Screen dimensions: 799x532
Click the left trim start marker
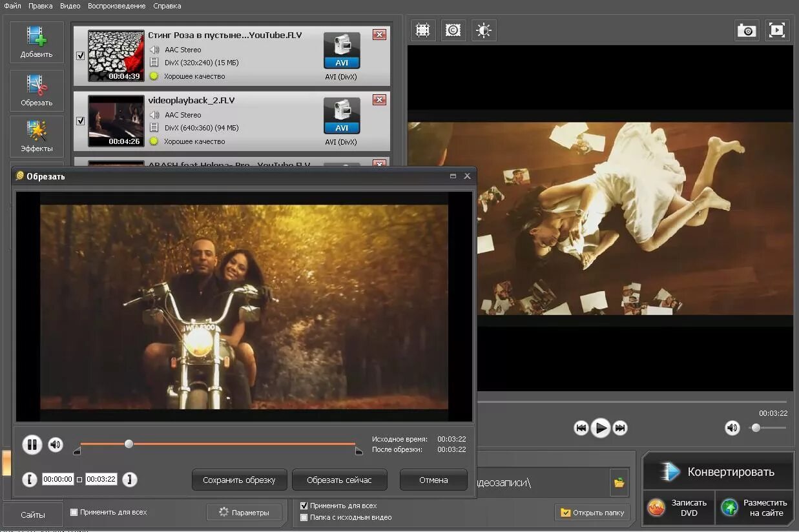click(77, 451)
